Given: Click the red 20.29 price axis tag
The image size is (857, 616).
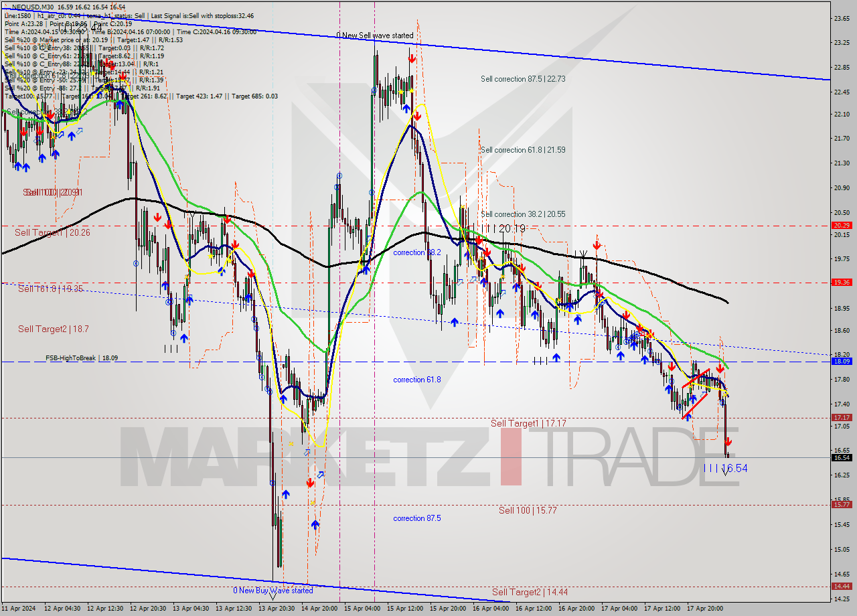Looking at the screenshot, I should pos(842,226).
